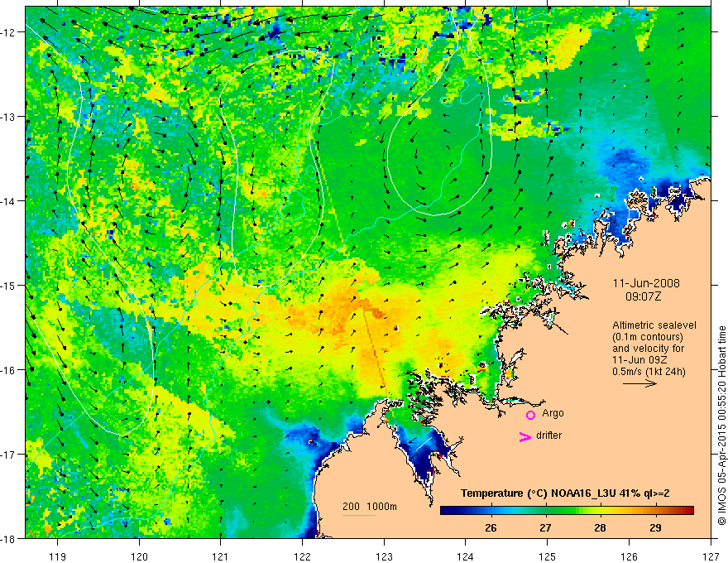Image resolution: width=728 pixels, height=563 pixels.
Task: Click 'and velocity for' legend line
Action: 648,349
